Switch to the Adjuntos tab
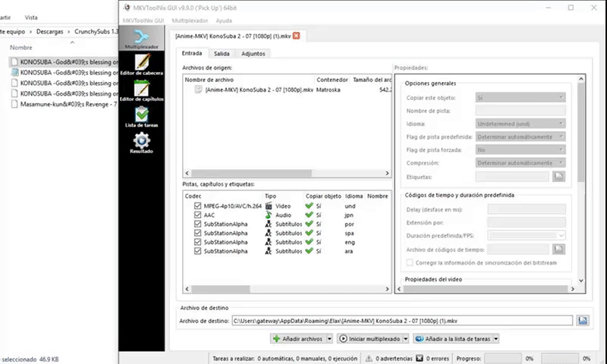Image resolution: width=607 pixels, height=364 pixels. pyautogui.click(x=253, y=54)
